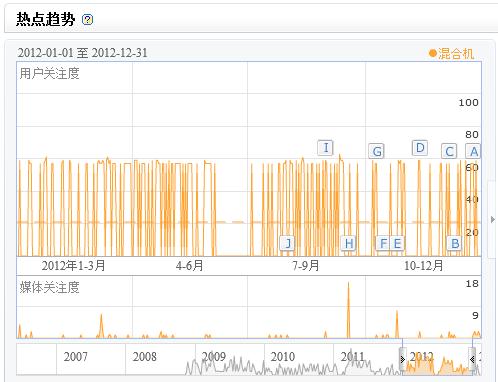Click the tall media attention spike
This screenshot has width=498, height=382.
[x=349, y=310]
